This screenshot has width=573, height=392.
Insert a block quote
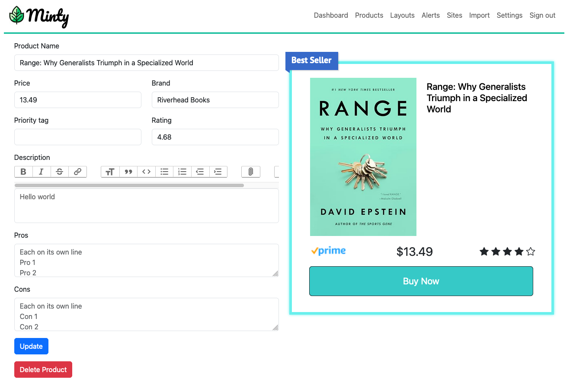pyautogui.click(x=128, y=172)
